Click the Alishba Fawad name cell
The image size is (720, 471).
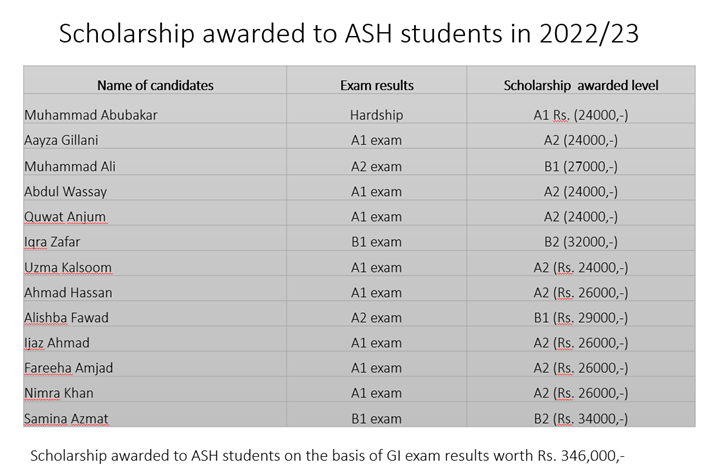click(67, 318)
